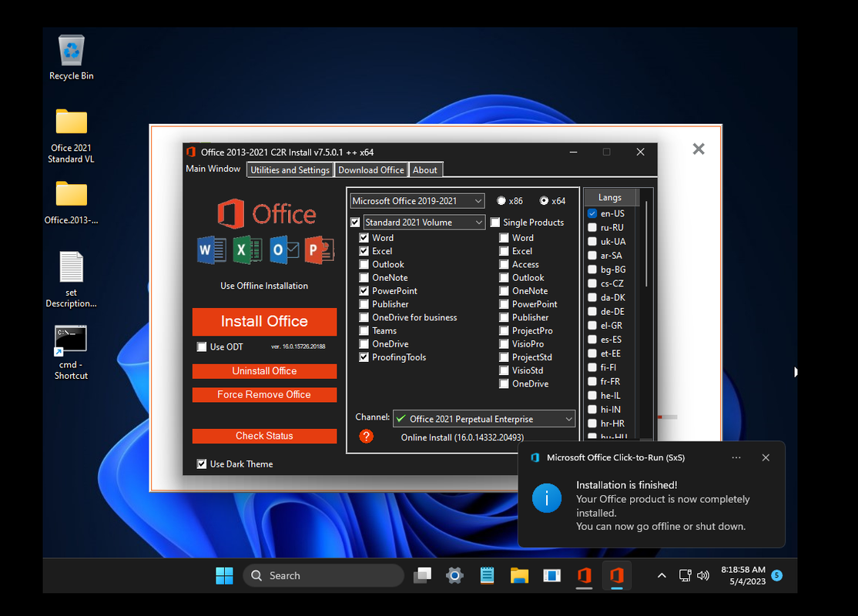Viewport: 858px width, 616px height.
Task: Open the About tab
Action: 425,170
